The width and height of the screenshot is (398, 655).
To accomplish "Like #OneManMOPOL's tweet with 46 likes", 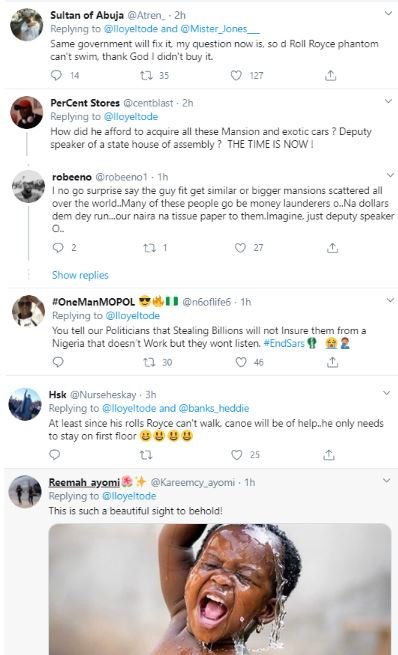I will point(241,362).
